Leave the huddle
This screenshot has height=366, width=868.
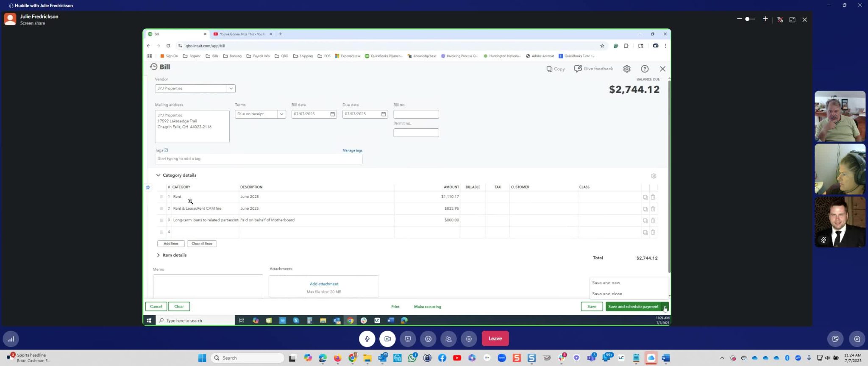495,338
